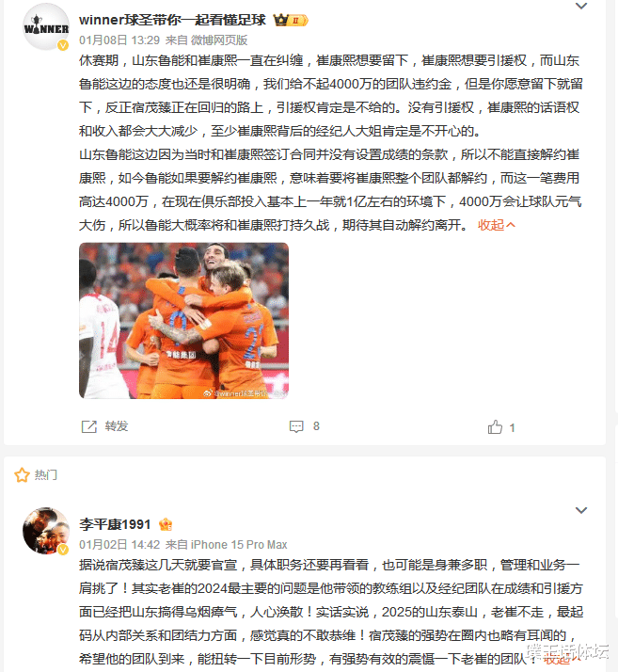Click the 01月02日 14:42 timestamp
The image size is (618, 672).
119,545
